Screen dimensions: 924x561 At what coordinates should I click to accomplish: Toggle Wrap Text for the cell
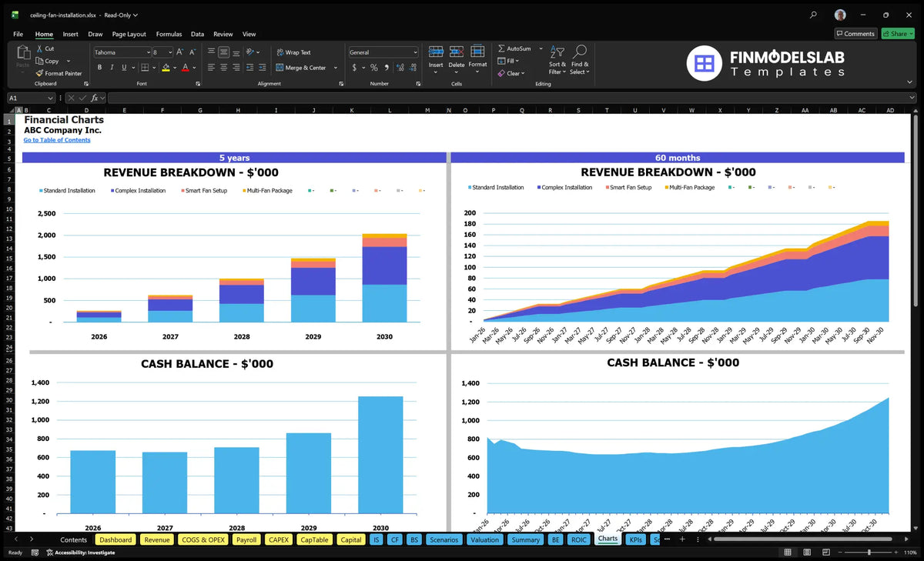click(293, 52)
